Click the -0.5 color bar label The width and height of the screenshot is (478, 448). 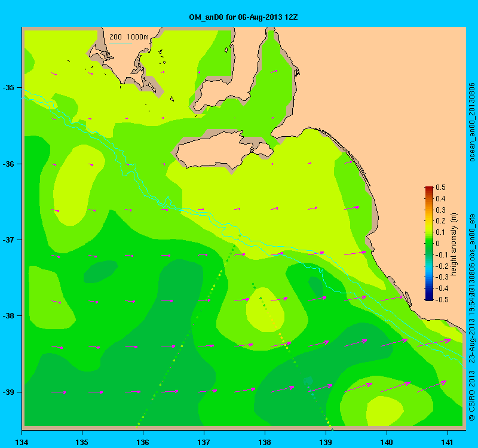click(441, 300)
